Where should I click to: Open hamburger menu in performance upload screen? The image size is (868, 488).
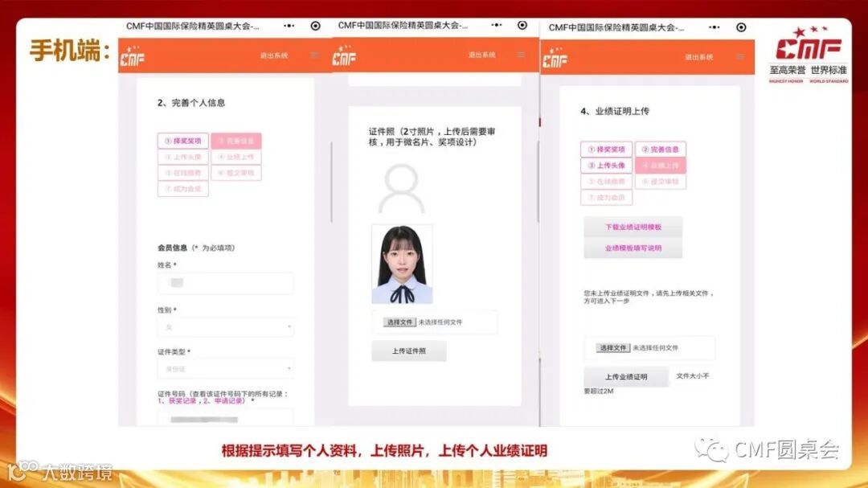click(x=740, y=56)
